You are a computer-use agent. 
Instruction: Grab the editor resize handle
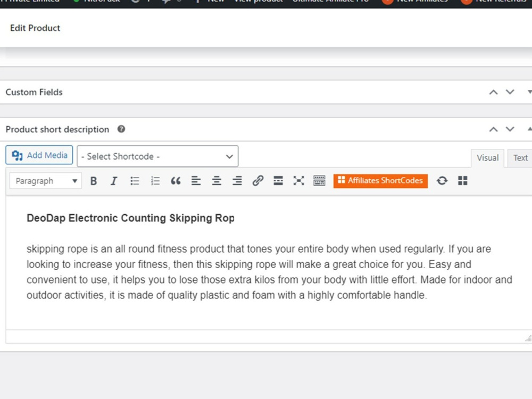point(528,338)
